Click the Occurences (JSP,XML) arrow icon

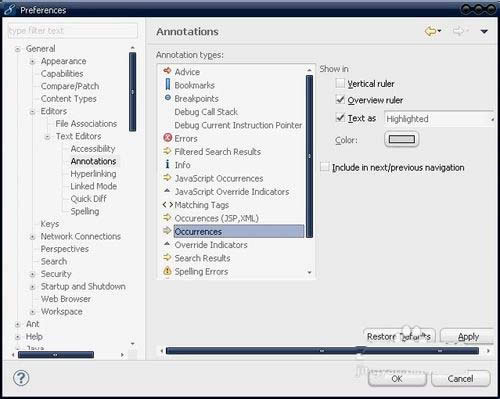pos(167,218)
